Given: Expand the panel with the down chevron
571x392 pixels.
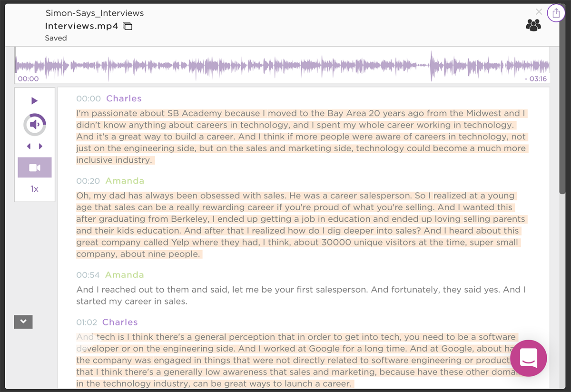Looking at the screenshot, I should pos(23,322).
